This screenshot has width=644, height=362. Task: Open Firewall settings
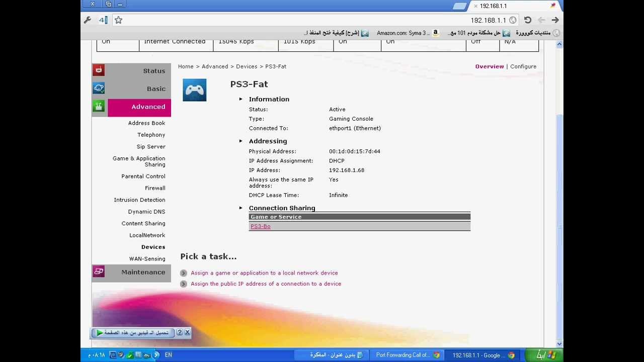click(155, 188)
